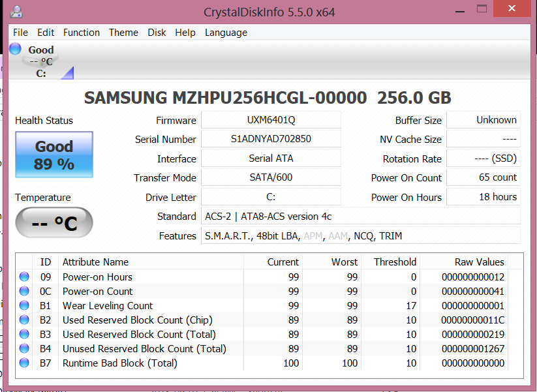This screenshot has height=392, width=537.
Task: Expand the Disk menu
Action: tap(157, 33)
